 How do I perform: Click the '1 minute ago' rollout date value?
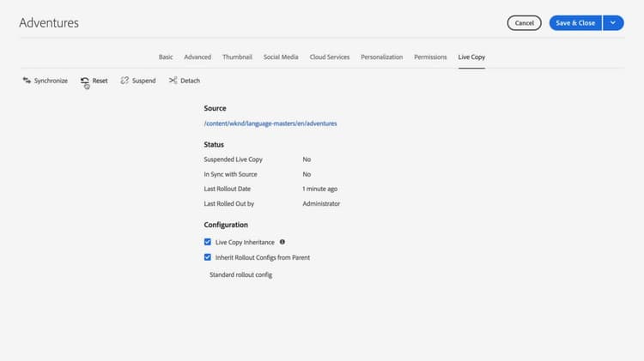click(x=320, y=189)
